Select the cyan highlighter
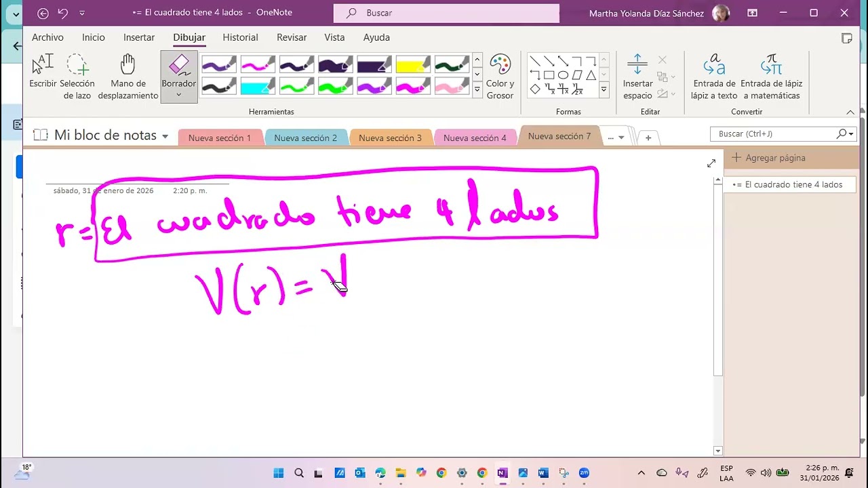The height and width of the screenshot is (488, 868). coord(258,86)
